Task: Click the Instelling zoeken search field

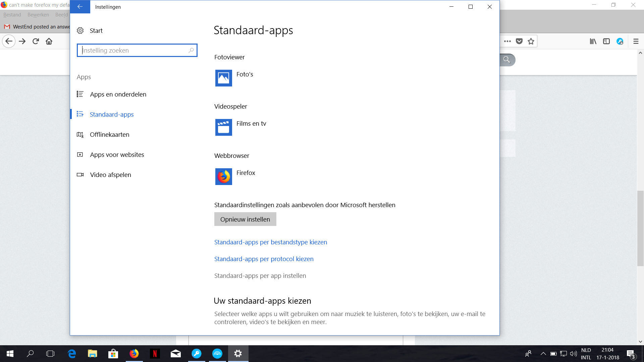Action: click(134, 50)
